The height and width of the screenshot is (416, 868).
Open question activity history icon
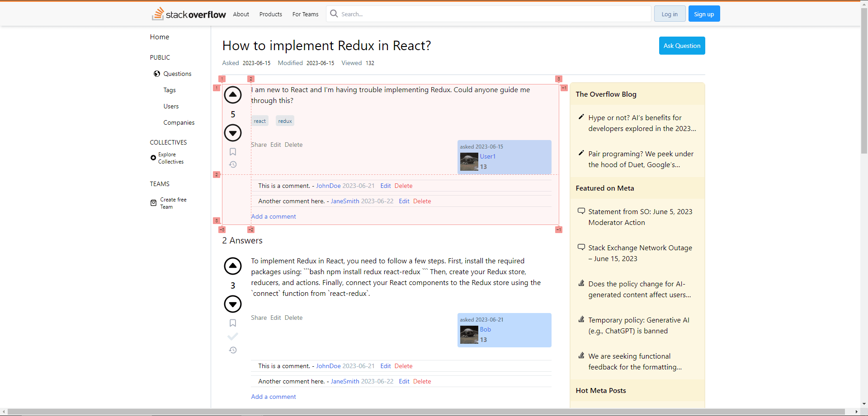click(x=233, y=164)
